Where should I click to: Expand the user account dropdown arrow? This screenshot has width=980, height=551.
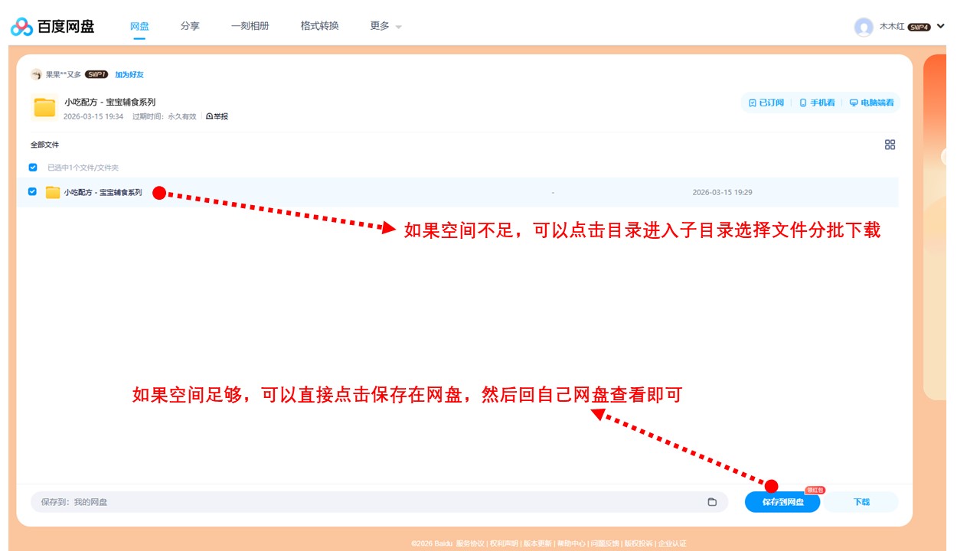point(941,26)
